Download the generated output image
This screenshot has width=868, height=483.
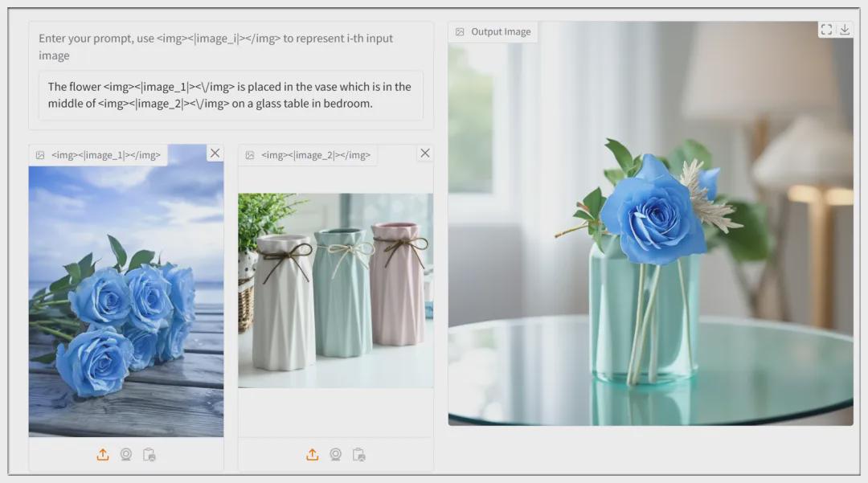click(x=845, y=30)
